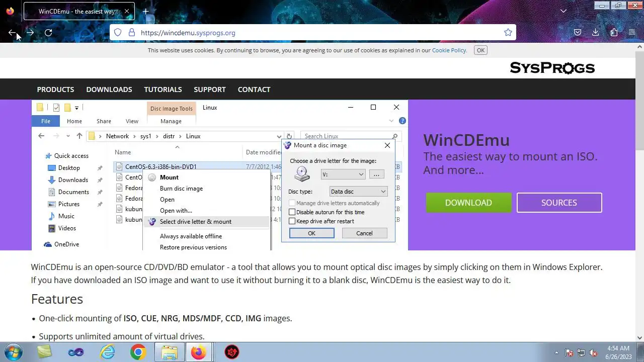Viewport: 644px width, 362px height.
Task: Check Keep drive after restart
Action: point(292,221)
